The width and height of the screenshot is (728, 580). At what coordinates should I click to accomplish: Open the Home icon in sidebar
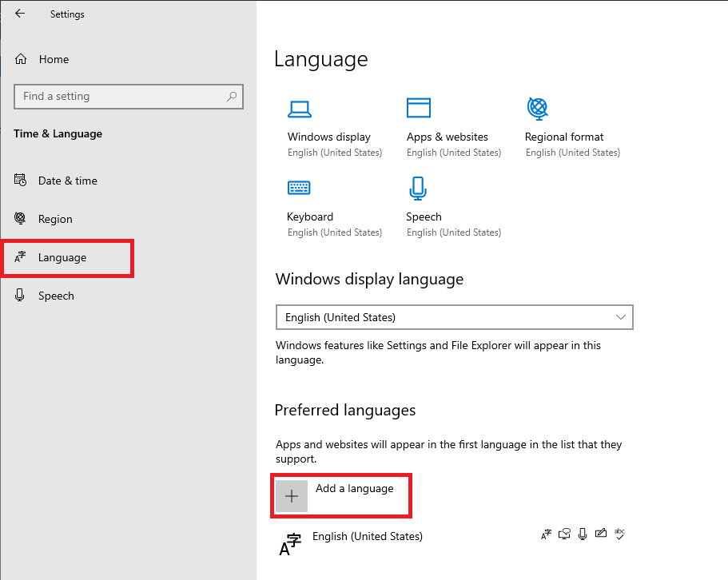click(21, 59)
